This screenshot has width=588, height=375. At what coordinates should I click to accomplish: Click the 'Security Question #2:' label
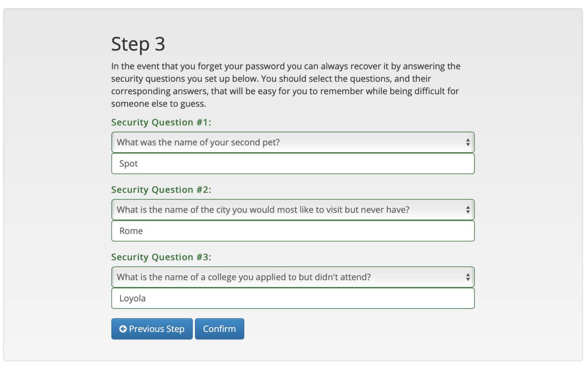pos(161,190)
